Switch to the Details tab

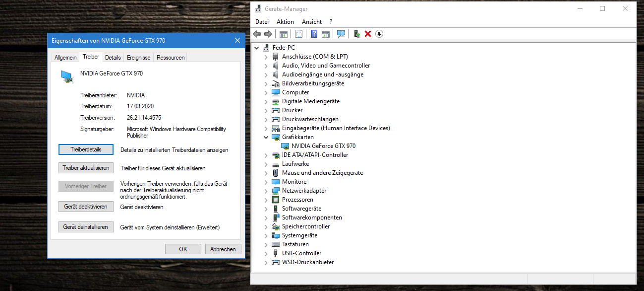[113, 58]
